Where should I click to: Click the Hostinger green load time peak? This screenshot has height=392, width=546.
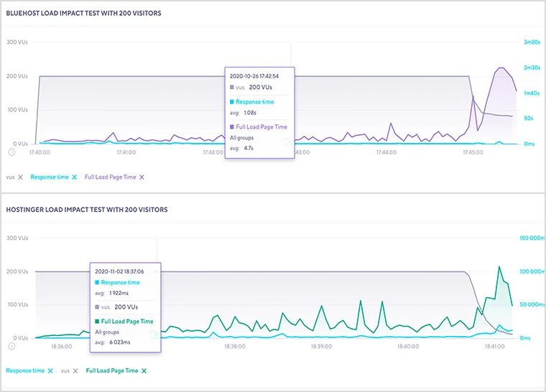click(499, 267)
